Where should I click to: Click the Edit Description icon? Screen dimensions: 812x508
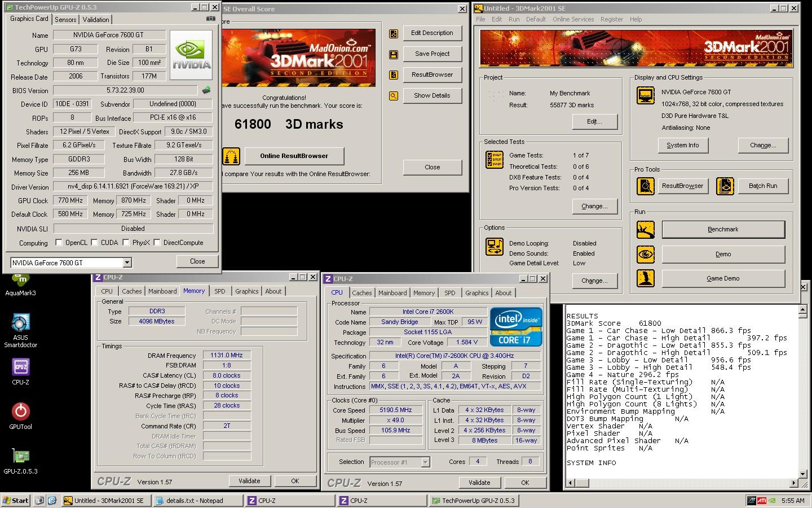[x=394, y=33]
